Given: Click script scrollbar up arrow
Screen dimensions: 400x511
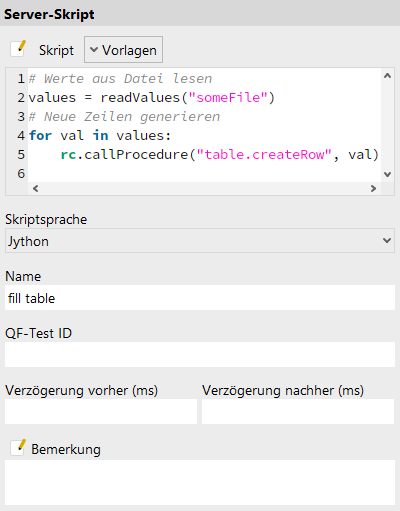Looking at the screenshot, I should 387,76.
